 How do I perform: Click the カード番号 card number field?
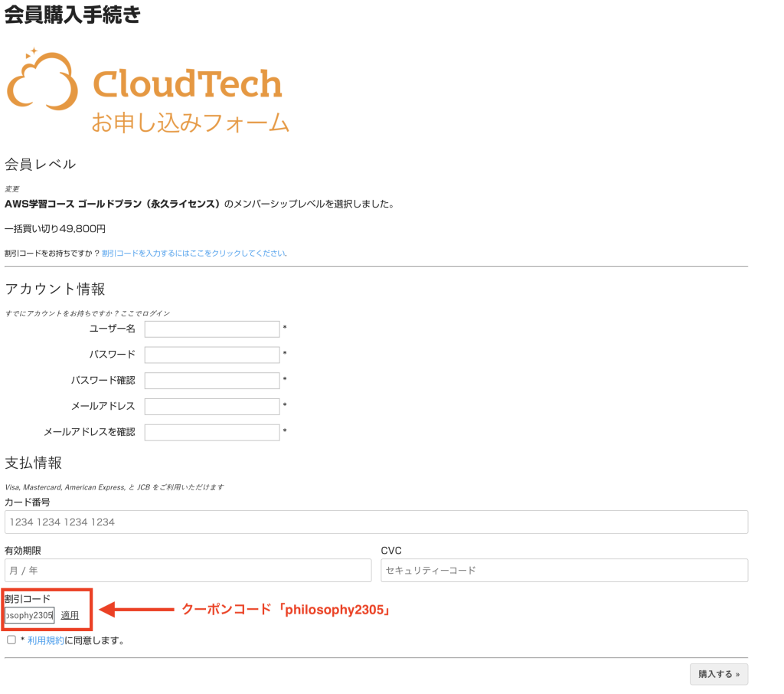[x=375, y=522]
